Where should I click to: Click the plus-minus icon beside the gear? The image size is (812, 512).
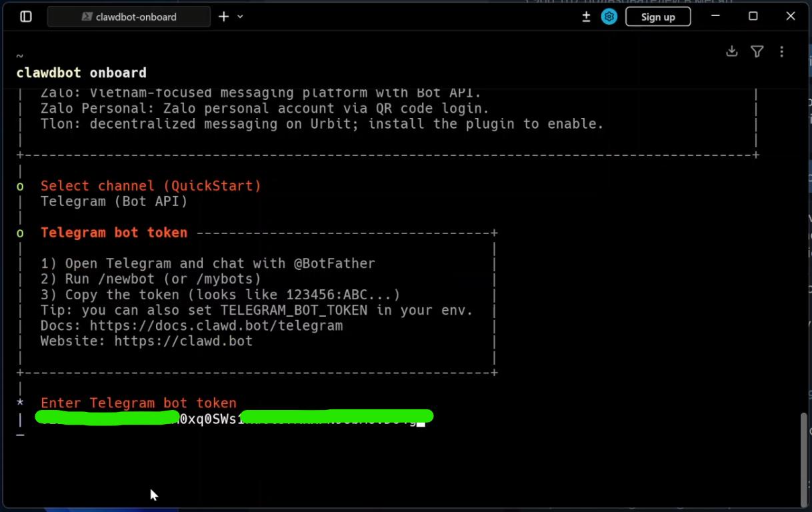click(586, 17)
